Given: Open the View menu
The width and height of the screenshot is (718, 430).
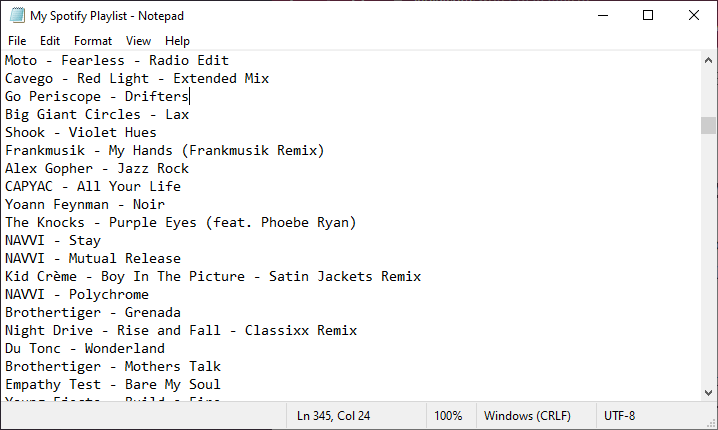Looking at the screenshot, I should [138, 41].
